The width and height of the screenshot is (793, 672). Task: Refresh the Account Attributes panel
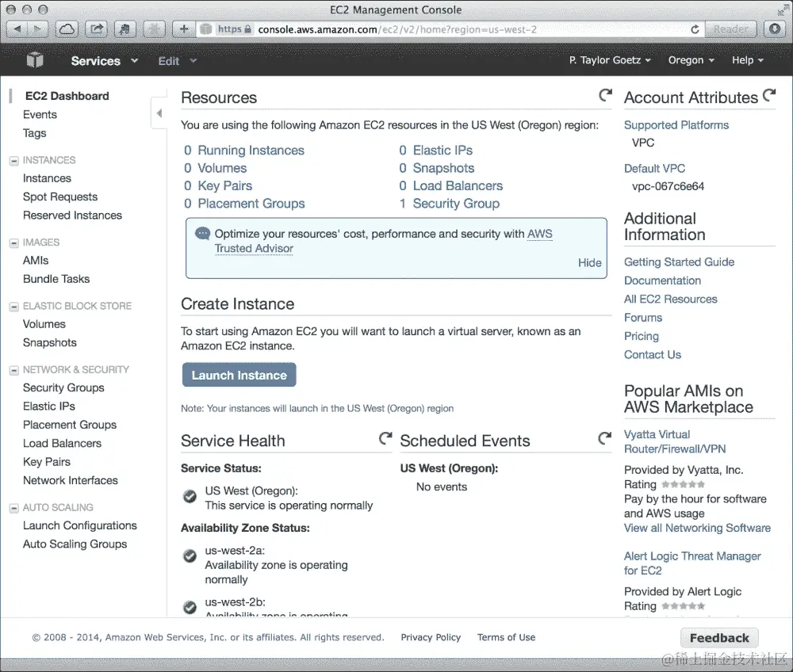click(x=769, y=95)
